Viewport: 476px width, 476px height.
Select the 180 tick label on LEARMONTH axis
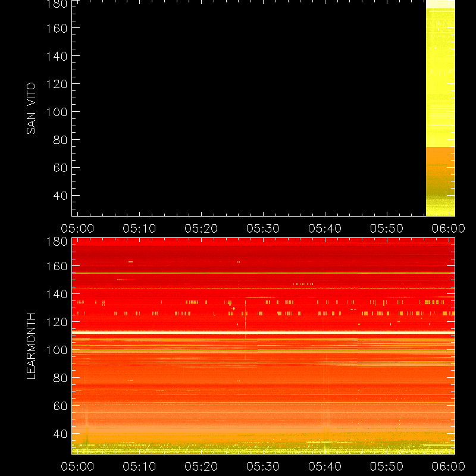click(x=57, y=242)
